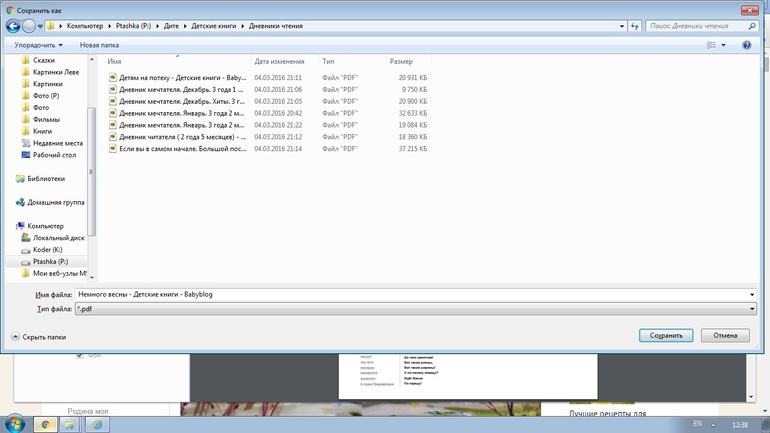Expand the Тип файла dropdown
Screen dimensions: 770x433
pos(752,309)
